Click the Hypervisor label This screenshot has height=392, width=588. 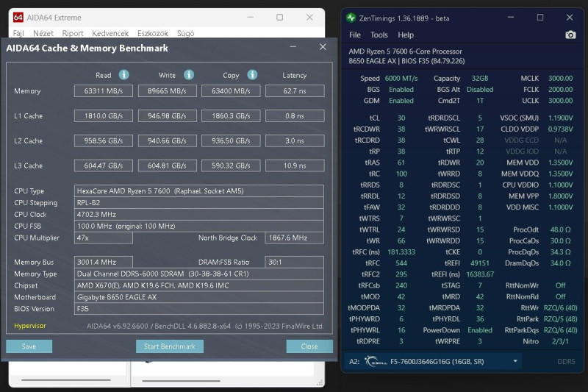30,326
